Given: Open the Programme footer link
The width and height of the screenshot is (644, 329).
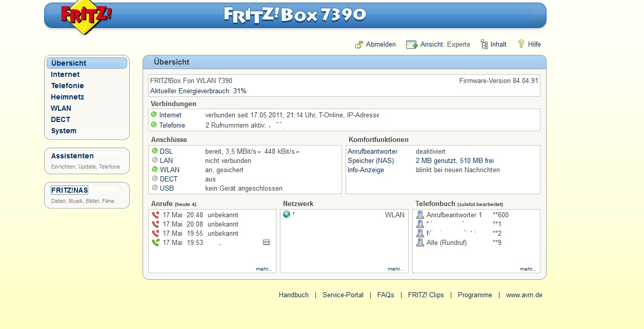Looking at the screenshot, I should point(475,295).
